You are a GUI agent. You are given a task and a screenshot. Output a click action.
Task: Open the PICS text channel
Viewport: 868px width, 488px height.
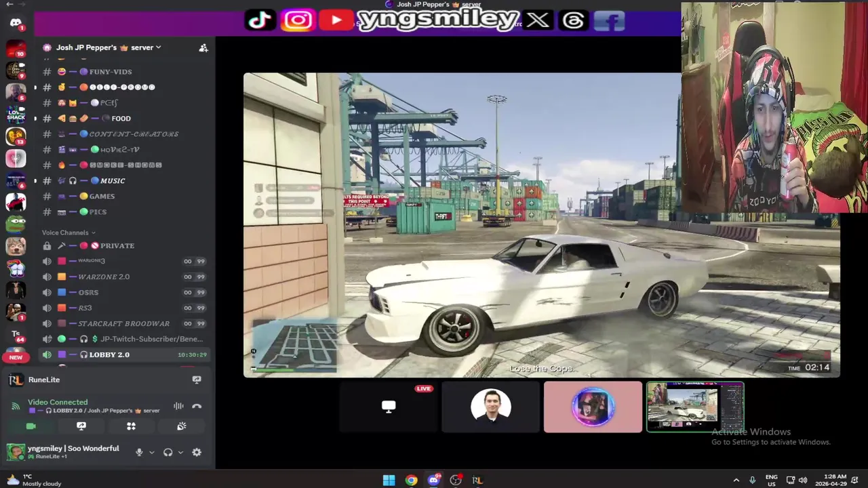[124, 211]
